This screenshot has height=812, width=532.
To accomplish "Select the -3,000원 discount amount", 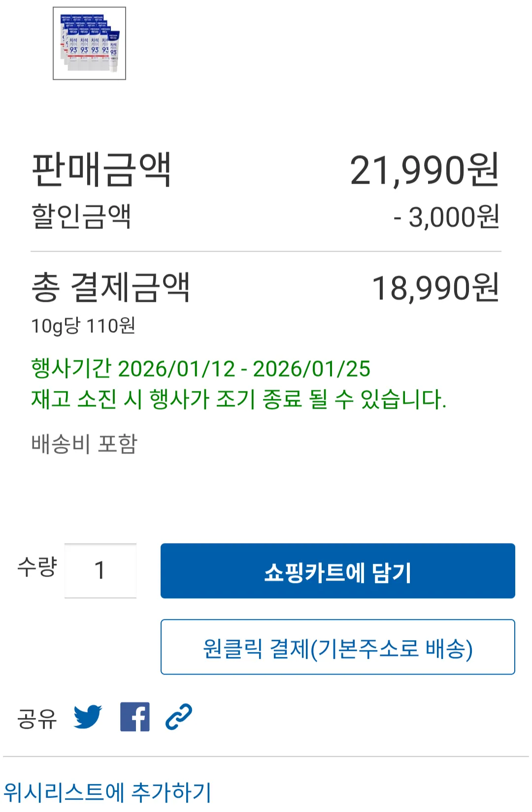I will pos(446,217).
